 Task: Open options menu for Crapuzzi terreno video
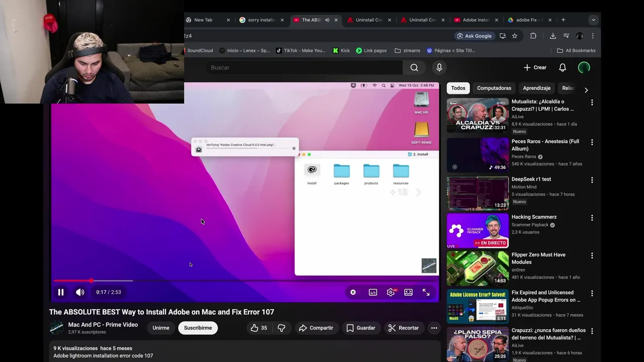tap(592, 331)
